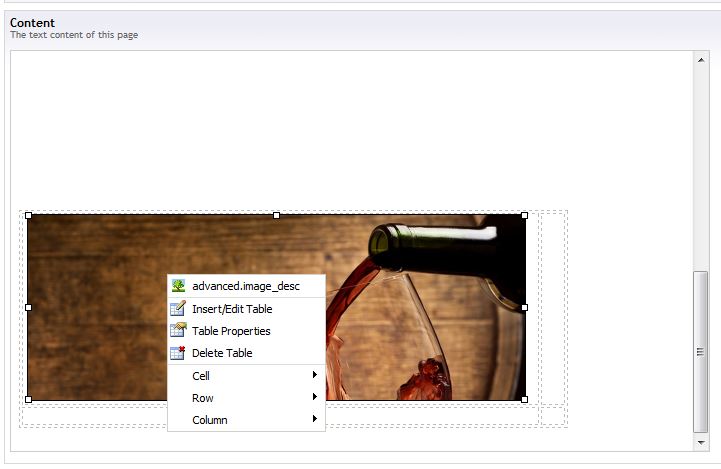Click the bottom-left image resize handle

click(x=29, y=400)
